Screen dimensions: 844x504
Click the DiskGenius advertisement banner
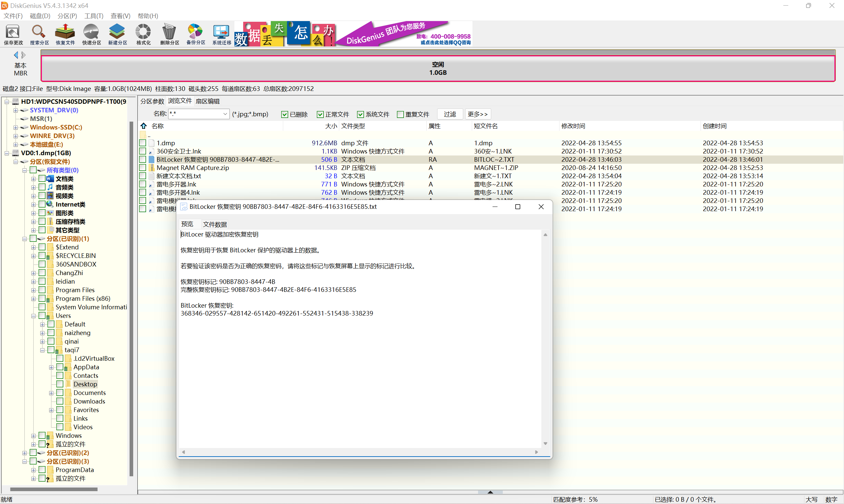(353, 33)
